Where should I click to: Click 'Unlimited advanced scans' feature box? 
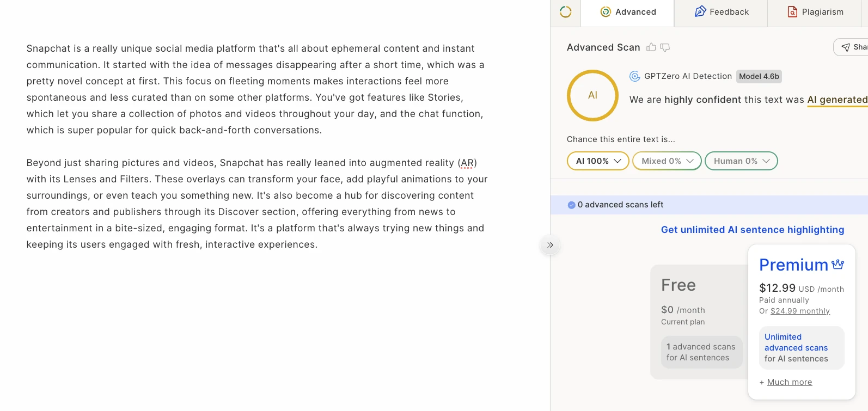point(802,348)
